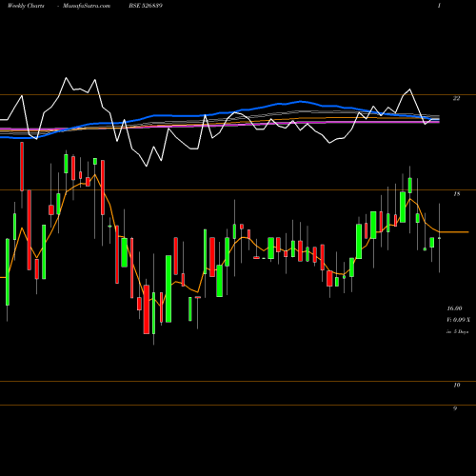Select the 'Weekly Charts' title text
476x476 pixels.
tap(26, 6)
